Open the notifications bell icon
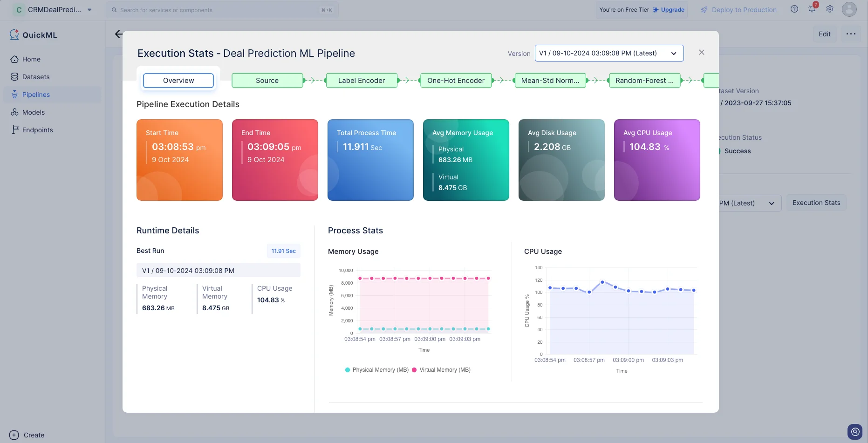 click(812, 9)
